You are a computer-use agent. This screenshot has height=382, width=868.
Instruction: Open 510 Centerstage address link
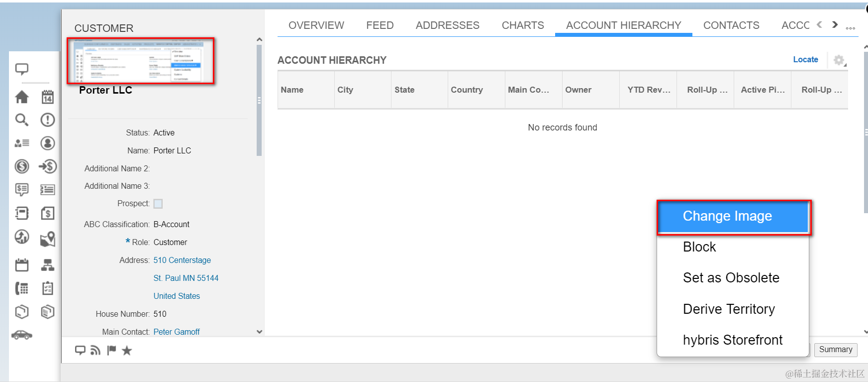tap(182, 260)
